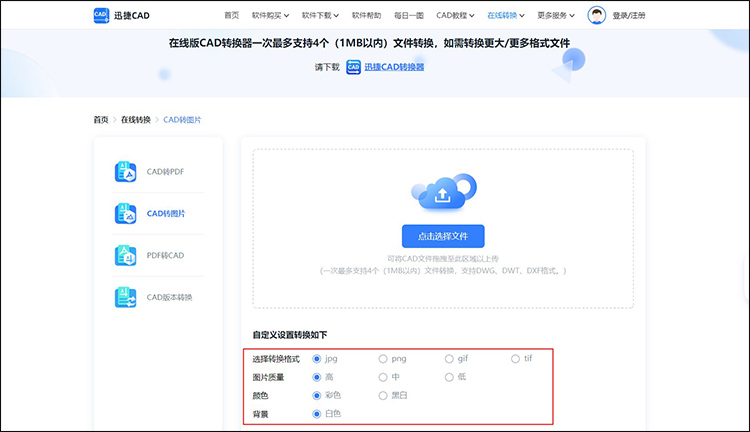Select the tif format radio button
This screenshot has width=750, height=432.
click(x=515, y=359)
